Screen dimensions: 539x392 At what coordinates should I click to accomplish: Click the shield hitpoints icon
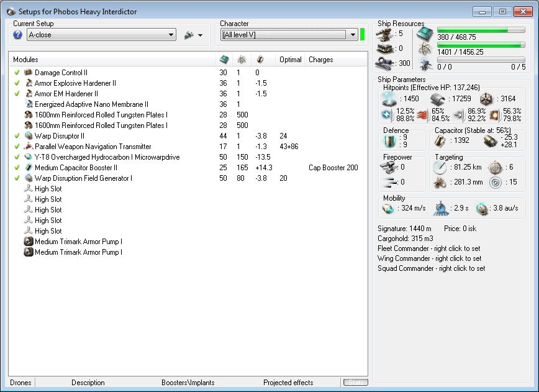(x=389, y=99)
